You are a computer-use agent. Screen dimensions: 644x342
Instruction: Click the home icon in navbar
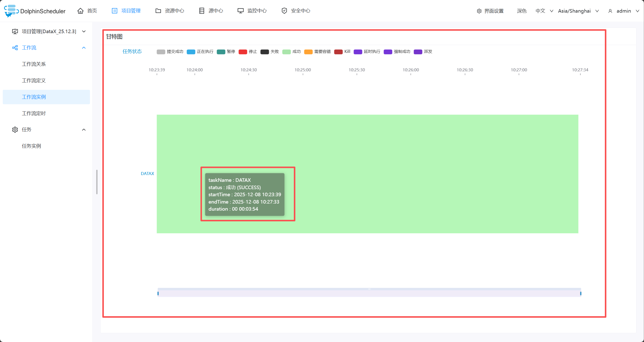click(80, 11)
